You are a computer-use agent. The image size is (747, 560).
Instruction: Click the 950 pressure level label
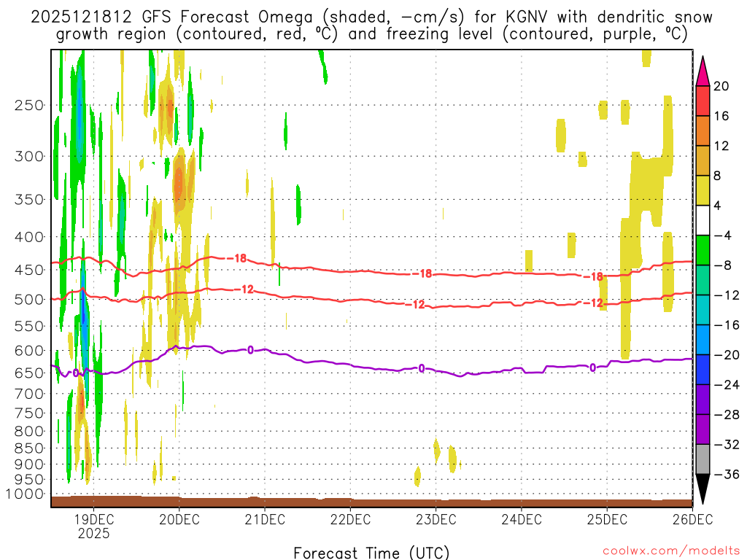point(29,480)
